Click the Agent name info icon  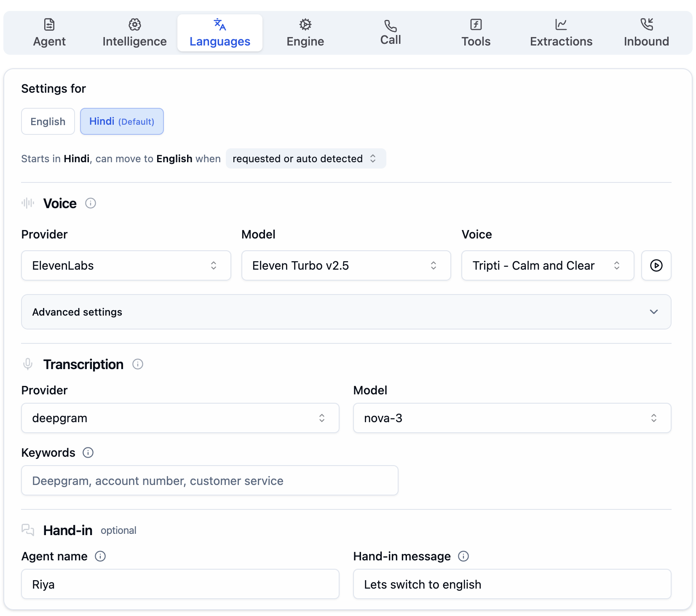(x=100, y=556)
